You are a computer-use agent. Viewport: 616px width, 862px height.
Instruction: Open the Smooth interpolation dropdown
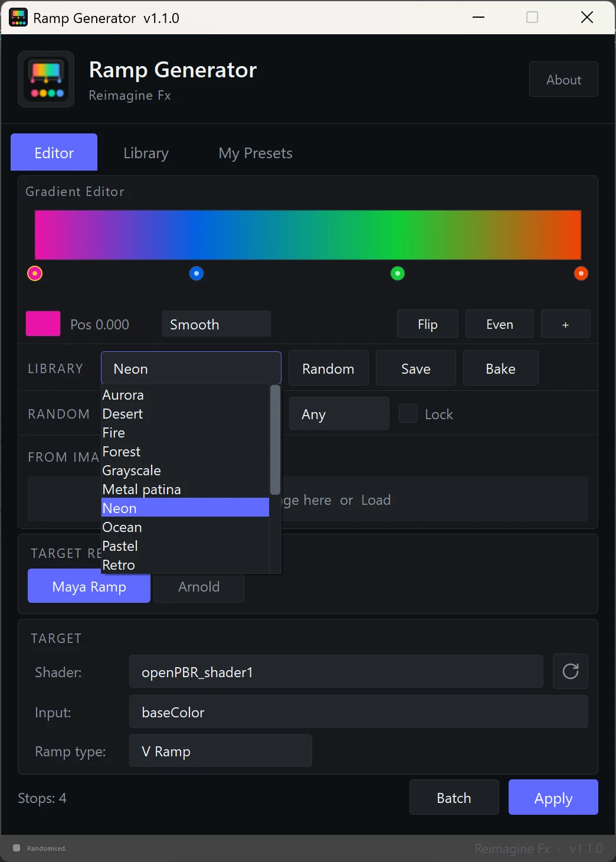pos(217,324)
